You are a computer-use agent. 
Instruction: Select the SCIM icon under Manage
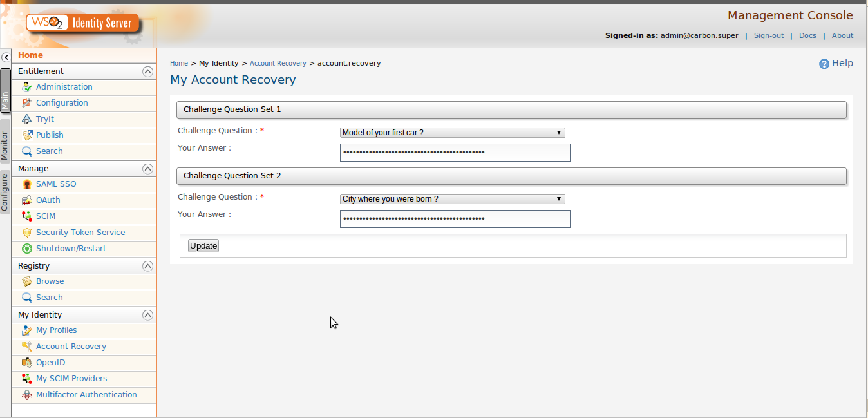[x=27, y=216]
